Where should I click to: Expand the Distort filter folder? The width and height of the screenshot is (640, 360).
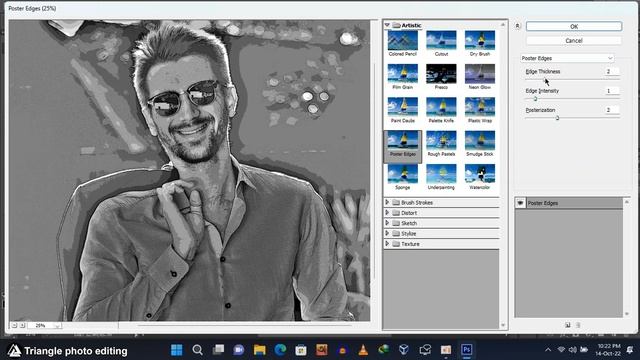click(x=387, y=213)
